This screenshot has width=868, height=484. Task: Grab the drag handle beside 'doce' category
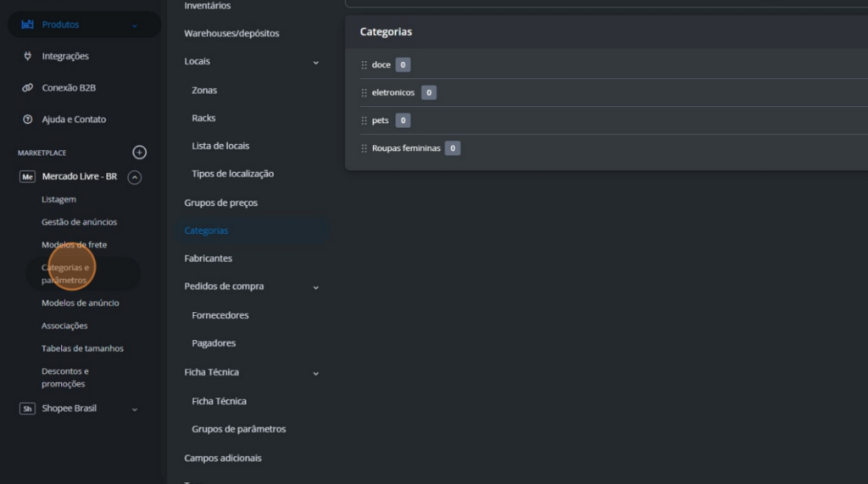(364, 64)
